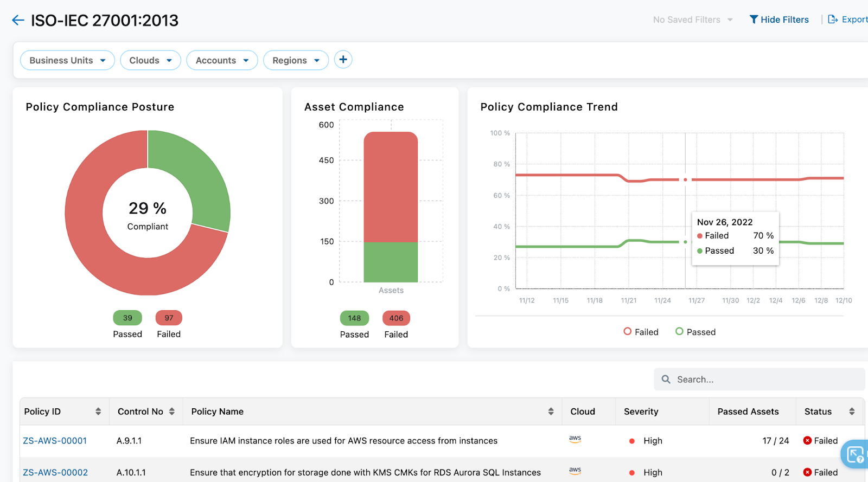
Task: Expand the Accounts filter dropdown
Action: coord(222,60)
